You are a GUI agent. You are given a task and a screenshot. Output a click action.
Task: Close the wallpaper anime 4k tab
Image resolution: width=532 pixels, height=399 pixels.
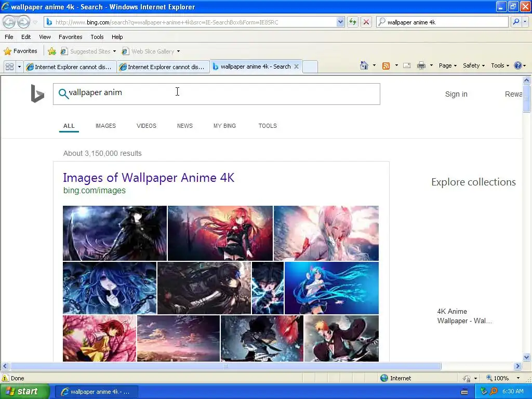[296, 66]
